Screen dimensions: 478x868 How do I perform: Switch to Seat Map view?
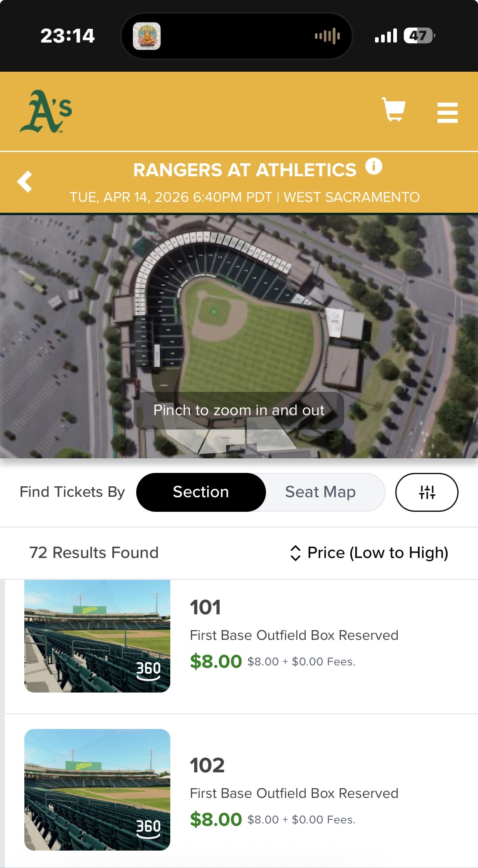(x=320, y=492)
